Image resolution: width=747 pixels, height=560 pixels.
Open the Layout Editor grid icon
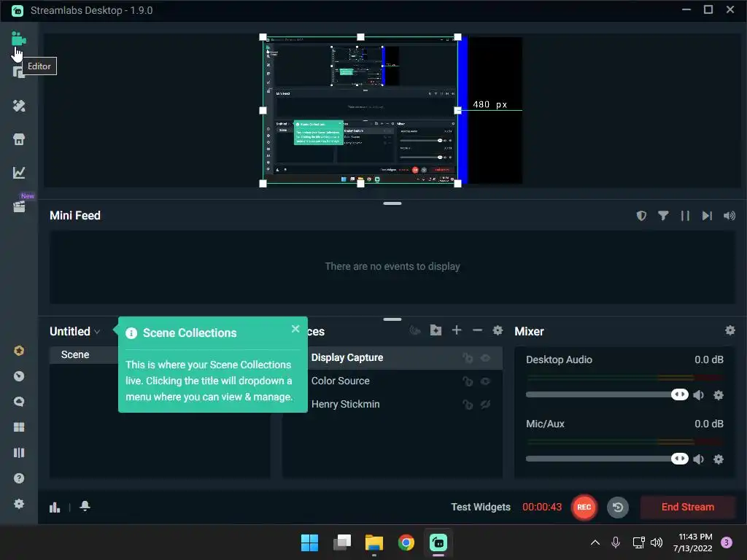pyautogui.click(x=18, y=427)
